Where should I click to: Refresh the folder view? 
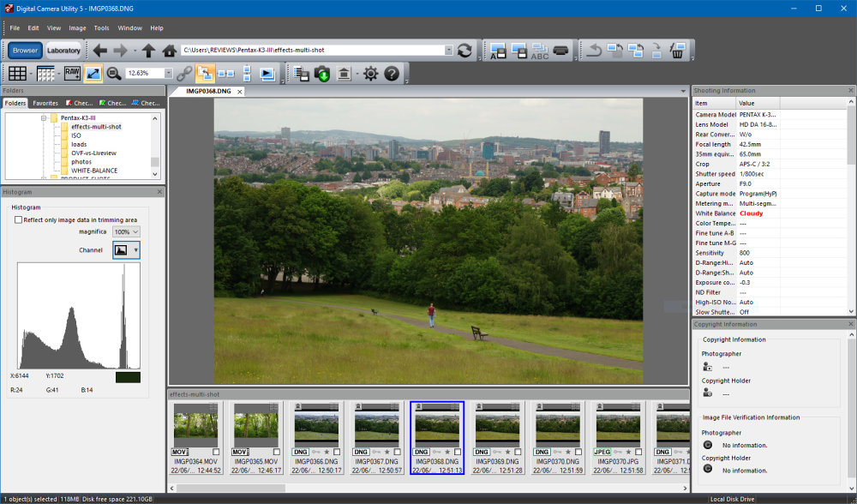tap(464, 51)
